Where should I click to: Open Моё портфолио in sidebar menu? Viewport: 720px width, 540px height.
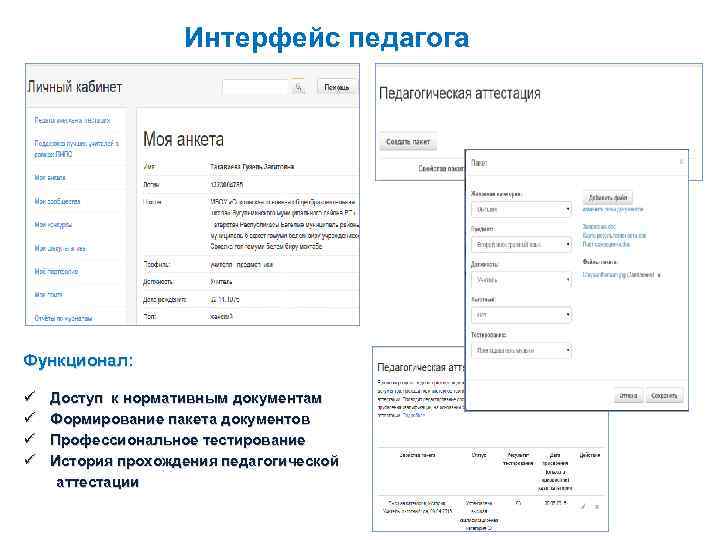(x=56, y=271)
